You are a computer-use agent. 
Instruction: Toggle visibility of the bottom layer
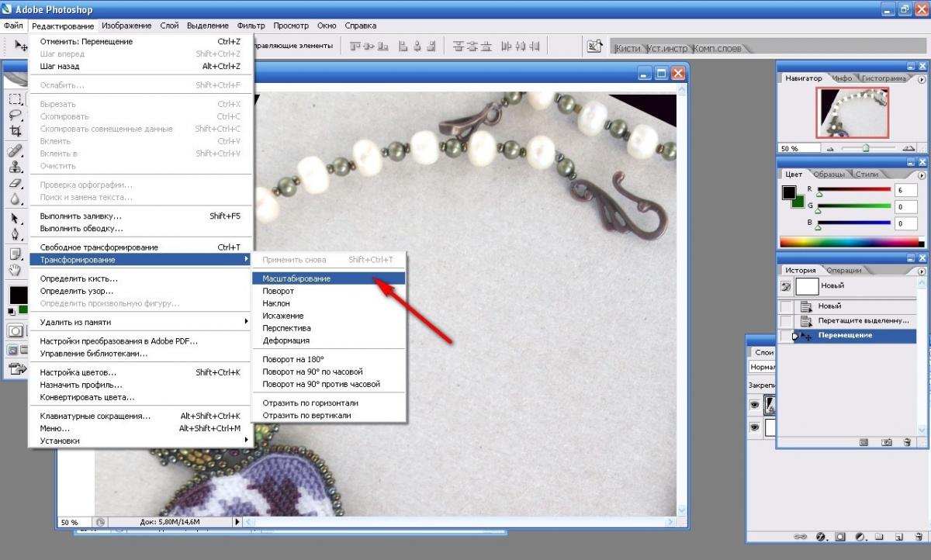click(754, 427)
